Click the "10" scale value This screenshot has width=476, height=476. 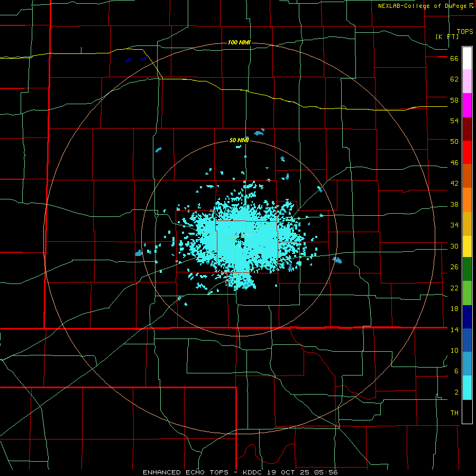coord(454,350)
